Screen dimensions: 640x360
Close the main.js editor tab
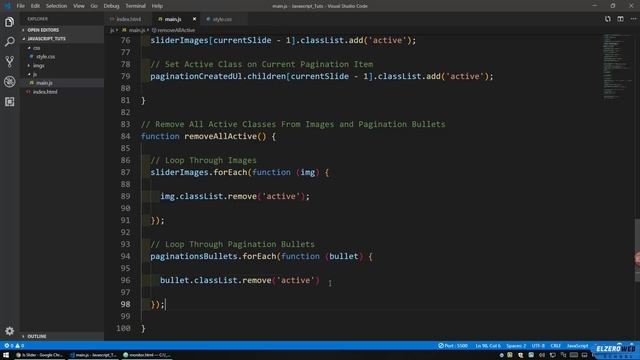pyautogui.click(x=194, y=19)
